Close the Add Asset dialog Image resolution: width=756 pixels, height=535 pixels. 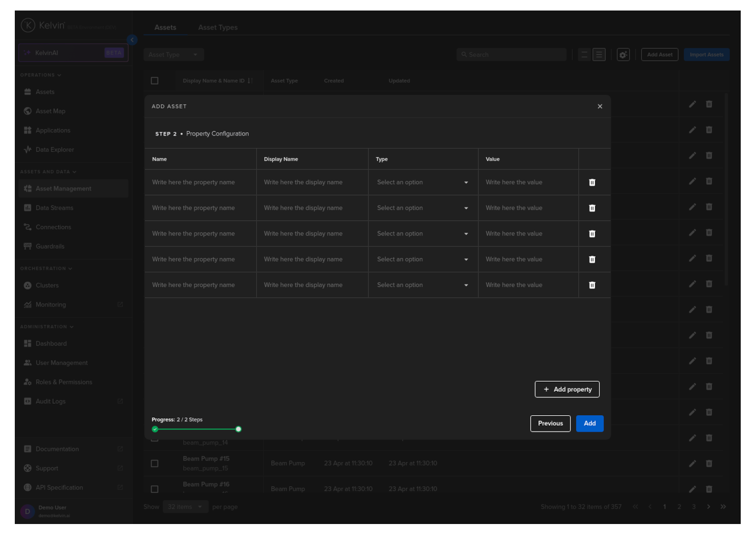click(599, 107)
